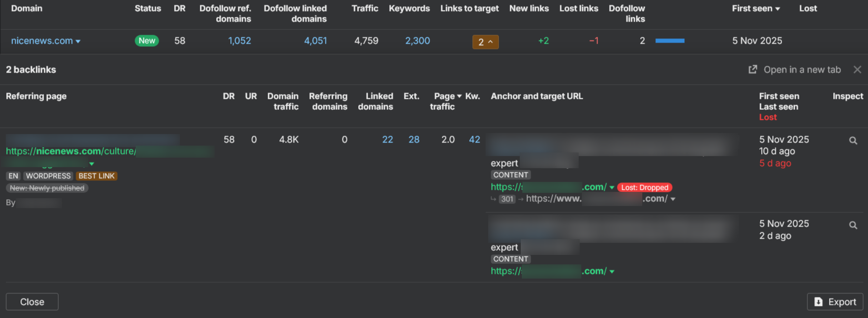This screenshot has width=868, height=318.
Task: Click the Traffic value 4,759
Action: (366, 40)
